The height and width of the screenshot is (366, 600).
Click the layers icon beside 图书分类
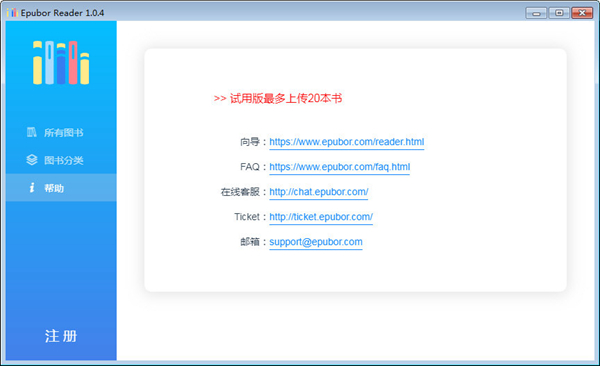click(x=32, y=160)
